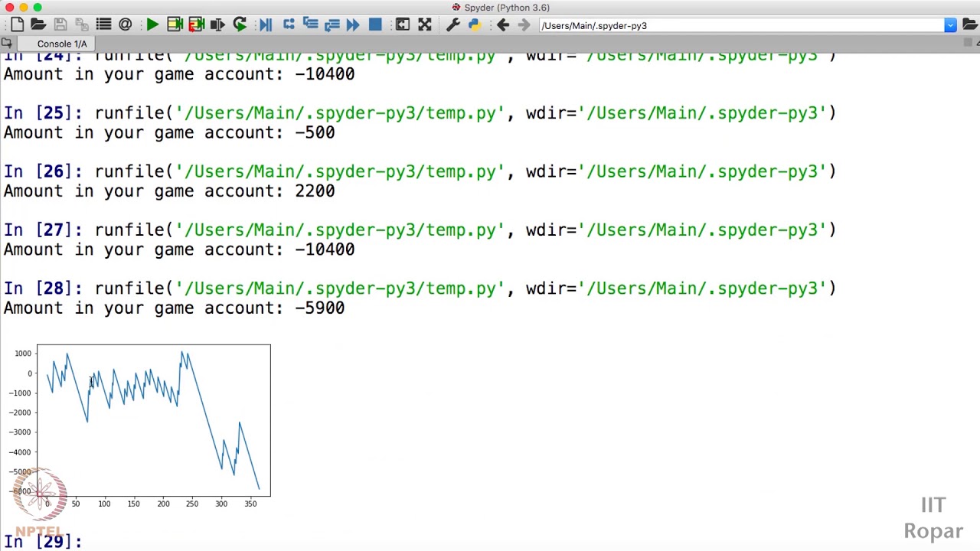Open Preferences with wrench icon
The image size is (980, 551).
pos(452,25)
